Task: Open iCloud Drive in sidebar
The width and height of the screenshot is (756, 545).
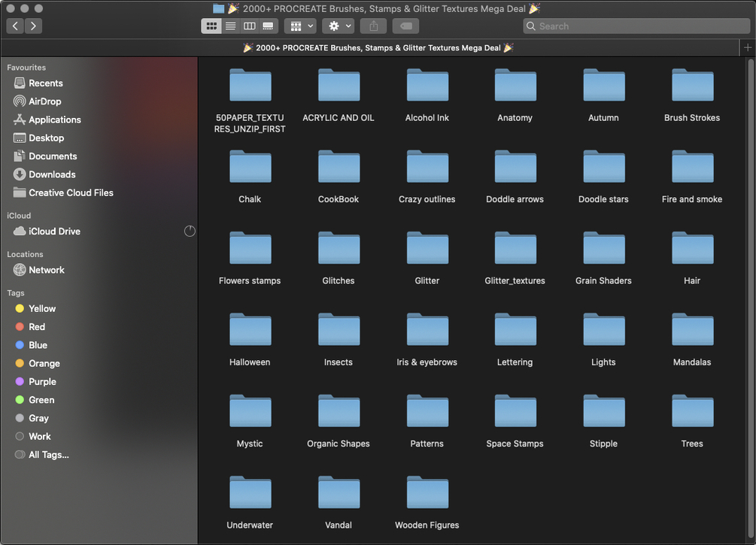Action: [x=47, y=232]
